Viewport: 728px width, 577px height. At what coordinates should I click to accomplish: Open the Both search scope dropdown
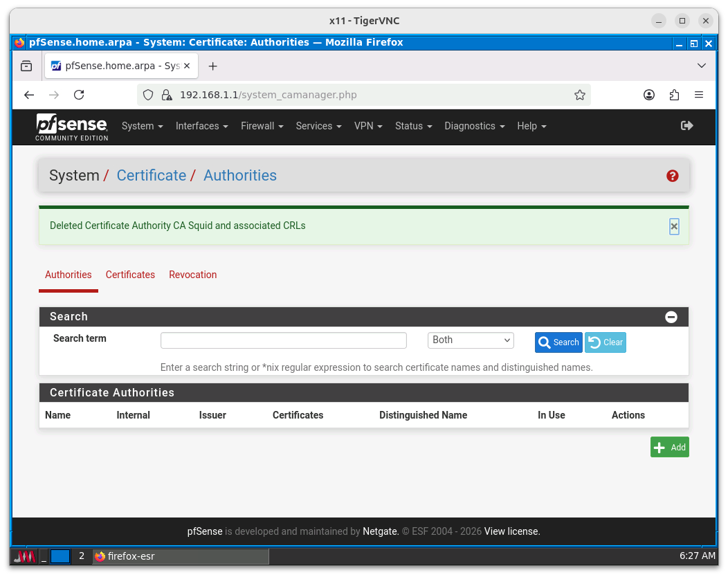[x=471, y=340]
